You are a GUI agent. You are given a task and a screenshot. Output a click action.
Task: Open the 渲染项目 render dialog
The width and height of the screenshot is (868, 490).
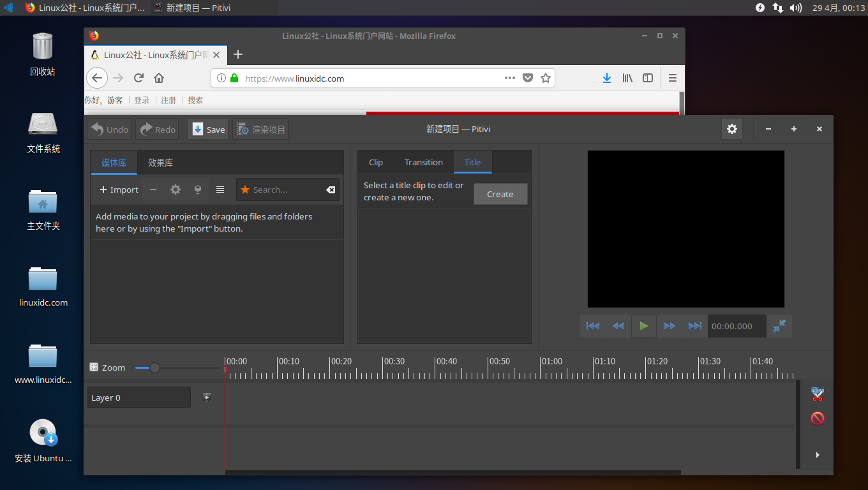(260, 130)
